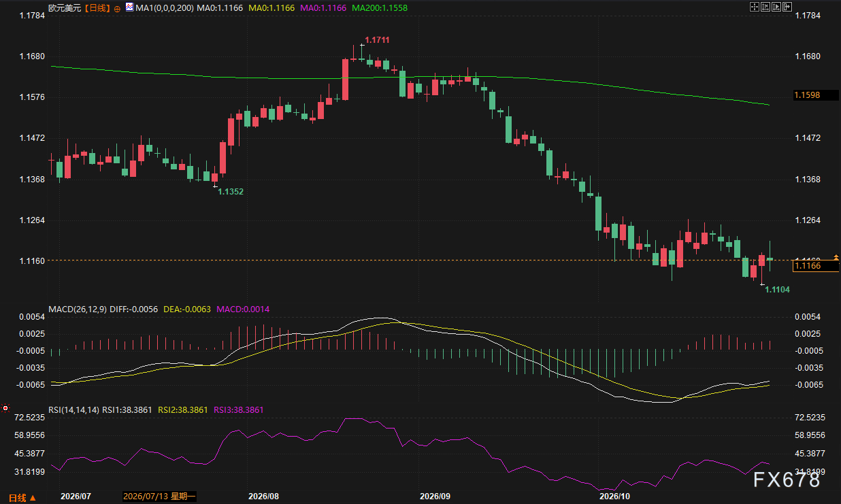Open the MA indicator chart icon
Screen dimensions: 841x504
click(x=130, y=7)
